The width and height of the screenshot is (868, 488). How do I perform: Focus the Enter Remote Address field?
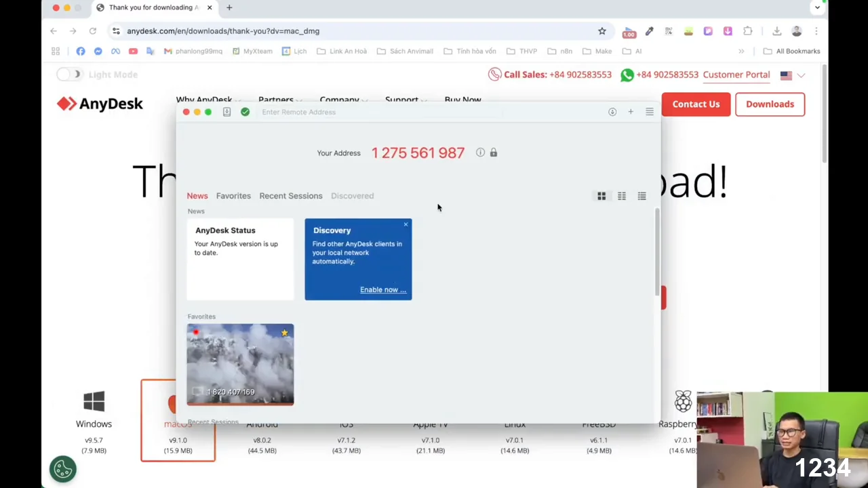click(x=380, y=112)
